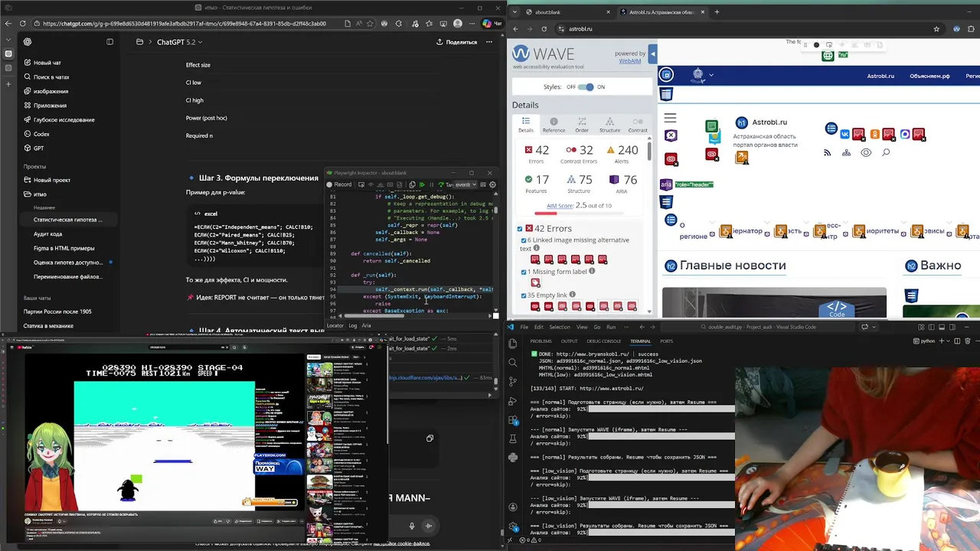Switch to WAVE Structure tab
Viewport: 980px width, 551px height.
[x=609, y=125]
